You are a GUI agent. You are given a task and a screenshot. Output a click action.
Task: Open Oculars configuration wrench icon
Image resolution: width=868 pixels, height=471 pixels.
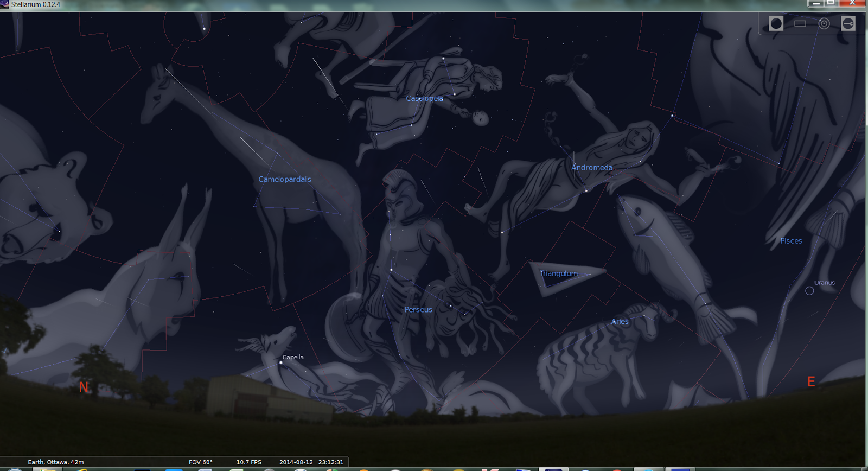tap(848, 23)
